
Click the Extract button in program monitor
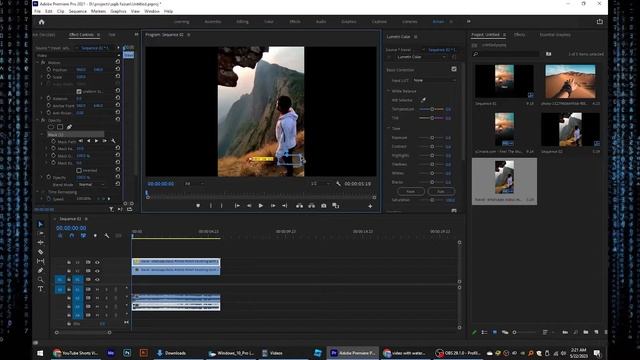click(311, 206)
